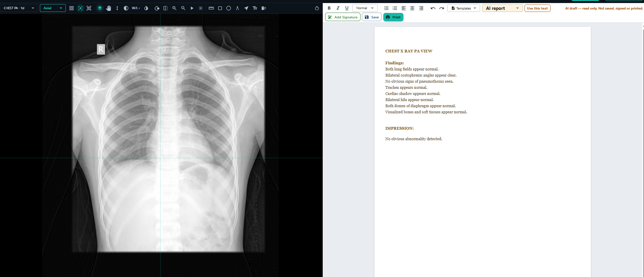644x277 pixels.
Task: Open the Normal paragraph style dropdown
Action: coord(365,8)
